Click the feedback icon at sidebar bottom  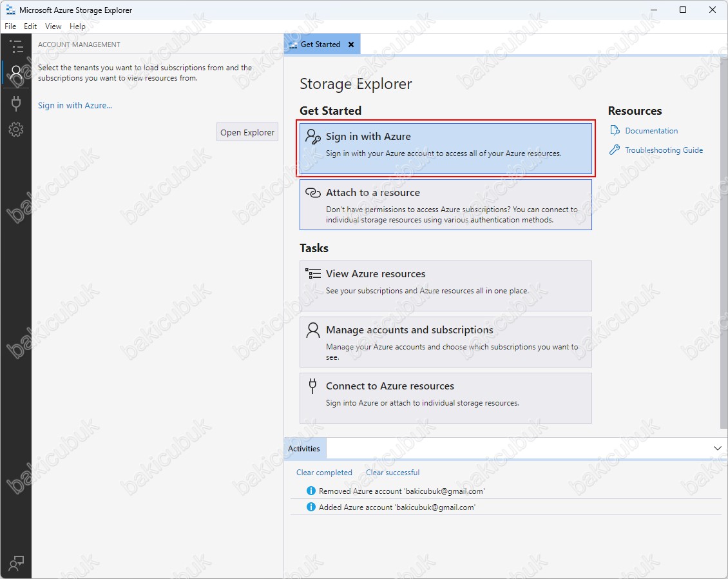(x=16, y=563)
